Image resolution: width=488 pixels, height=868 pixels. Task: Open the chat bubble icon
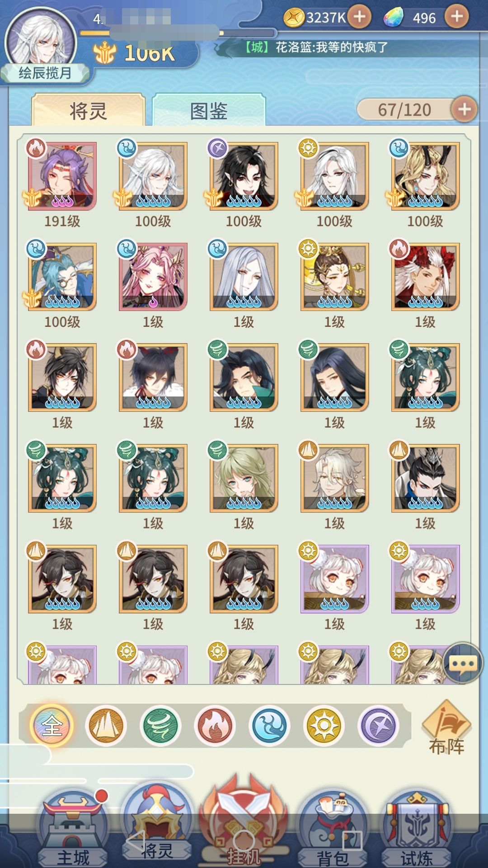pyautogui.click(x=463, y=664)
